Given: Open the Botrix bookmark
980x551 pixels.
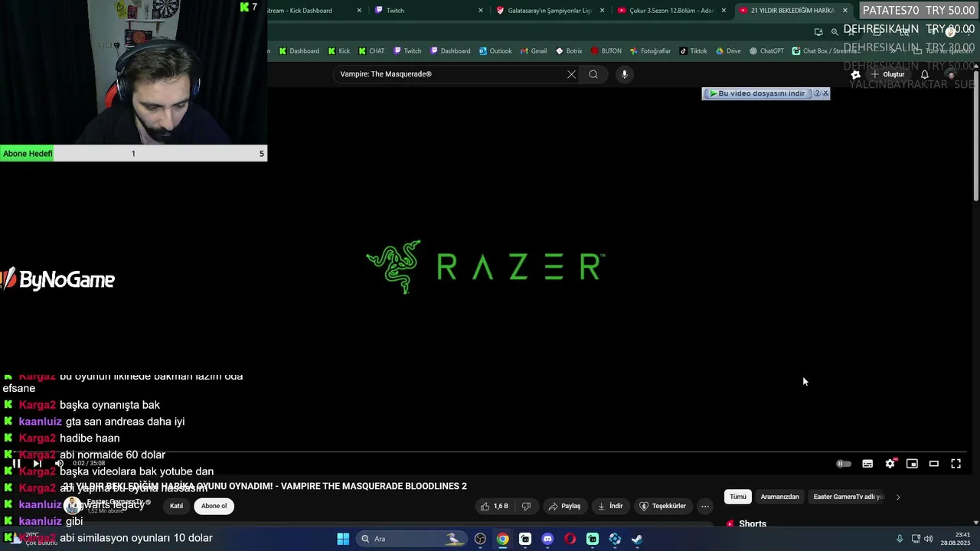Looking at the screenshot, I should click(569, 51).
